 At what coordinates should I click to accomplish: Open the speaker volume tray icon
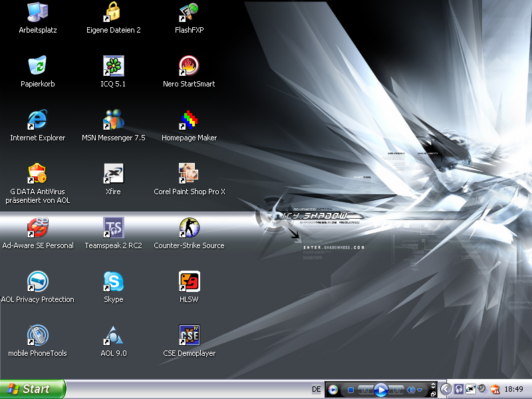click(482, 389)
